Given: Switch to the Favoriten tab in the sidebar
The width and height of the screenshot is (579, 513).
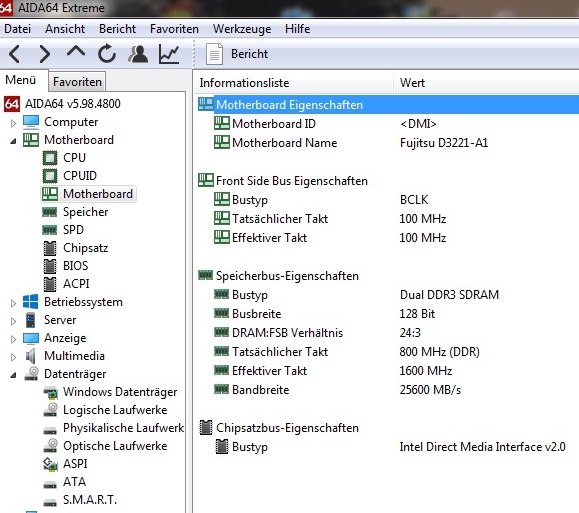Looking at the screenshot, I should (x=77, y=82).
